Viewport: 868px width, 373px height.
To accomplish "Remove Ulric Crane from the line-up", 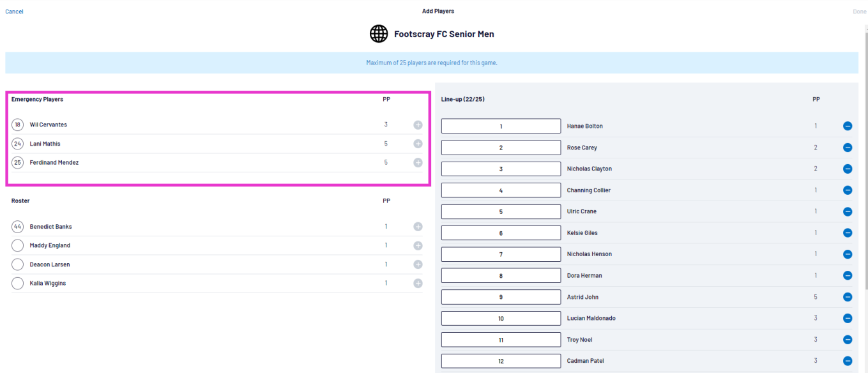I will click(848, 211).
